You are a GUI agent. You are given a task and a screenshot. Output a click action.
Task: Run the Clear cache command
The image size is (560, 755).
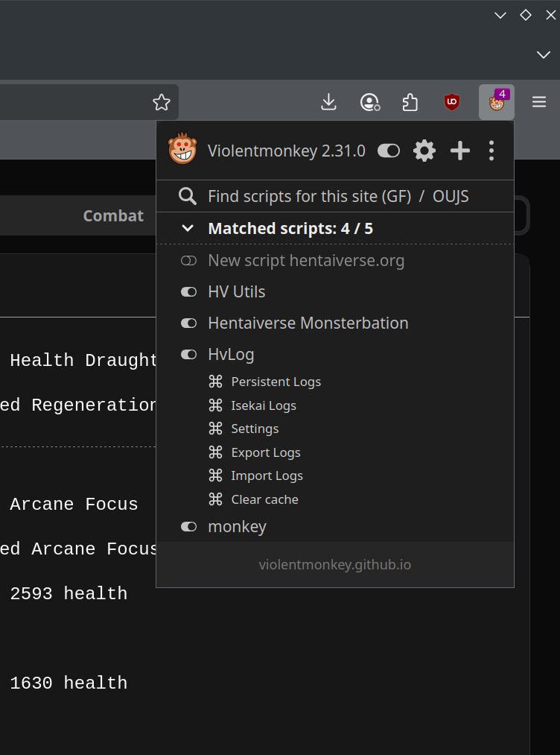(264, 499)
